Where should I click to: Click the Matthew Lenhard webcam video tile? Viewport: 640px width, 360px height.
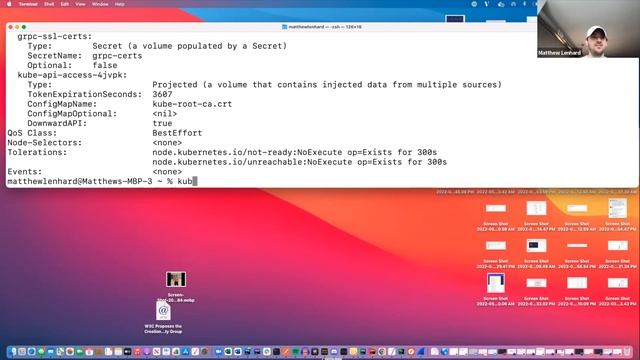pos(588,29)
